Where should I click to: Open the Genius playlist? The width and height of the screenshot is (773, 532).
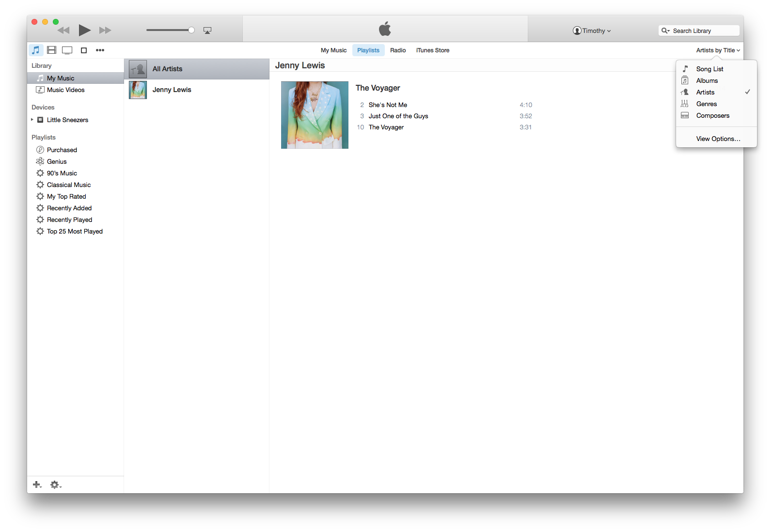point(76,161)
